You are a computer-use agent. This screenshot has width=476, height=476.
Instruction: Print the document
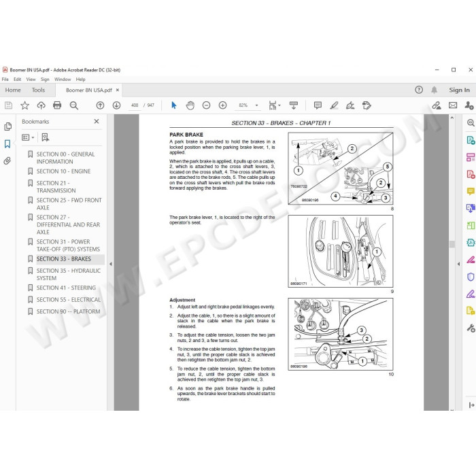tap(57, 105)
